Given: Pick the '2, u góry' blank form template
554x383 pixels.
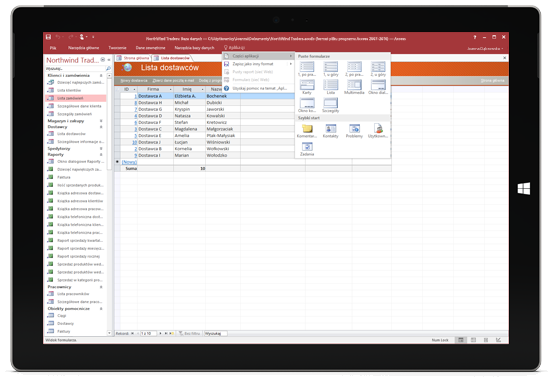Looking at the screenshot, I should [378, 69].
